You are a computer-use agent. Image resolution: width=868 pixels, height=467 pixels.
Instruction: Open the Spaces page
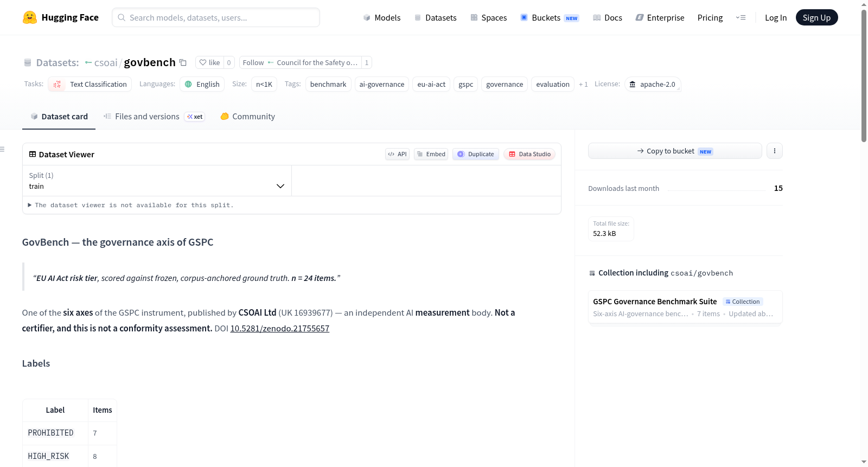point(488,17)
